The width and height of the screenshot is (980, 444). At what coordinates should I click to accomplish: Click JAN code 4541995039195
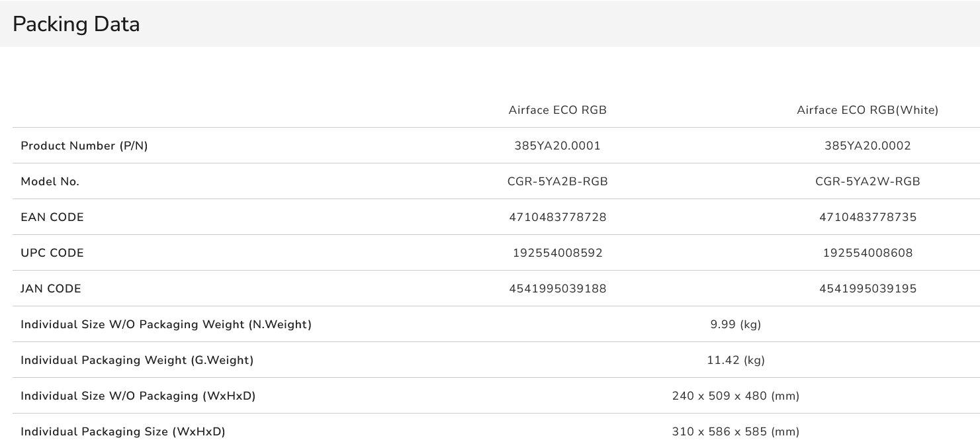point(868,289)
